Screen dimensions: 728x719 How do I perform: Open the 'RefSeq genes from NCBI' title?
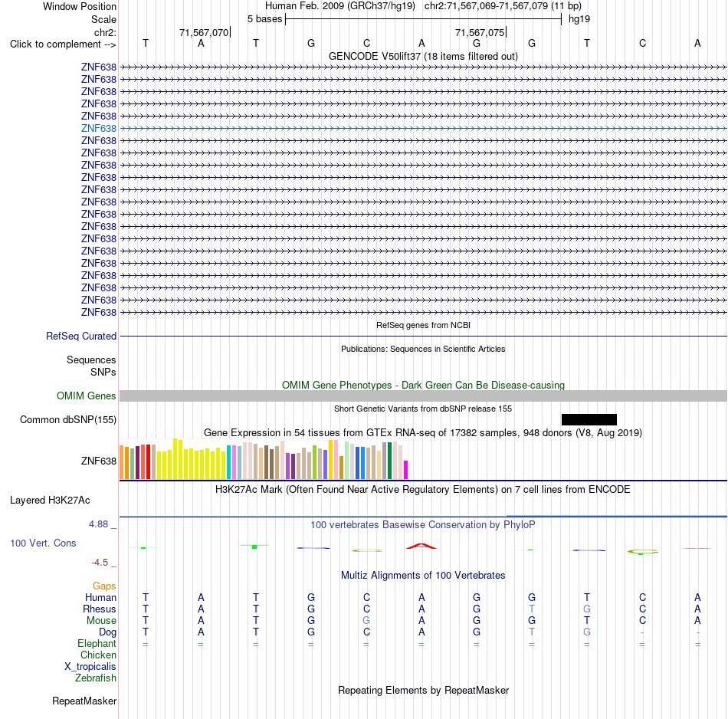point(423,325)
